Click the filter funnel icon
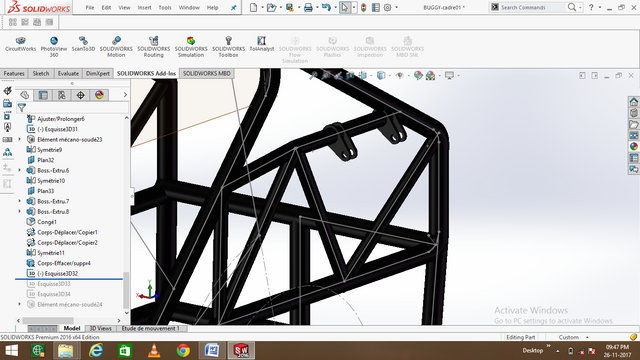This screenshot has height=360, width=640. pos(22,107)
